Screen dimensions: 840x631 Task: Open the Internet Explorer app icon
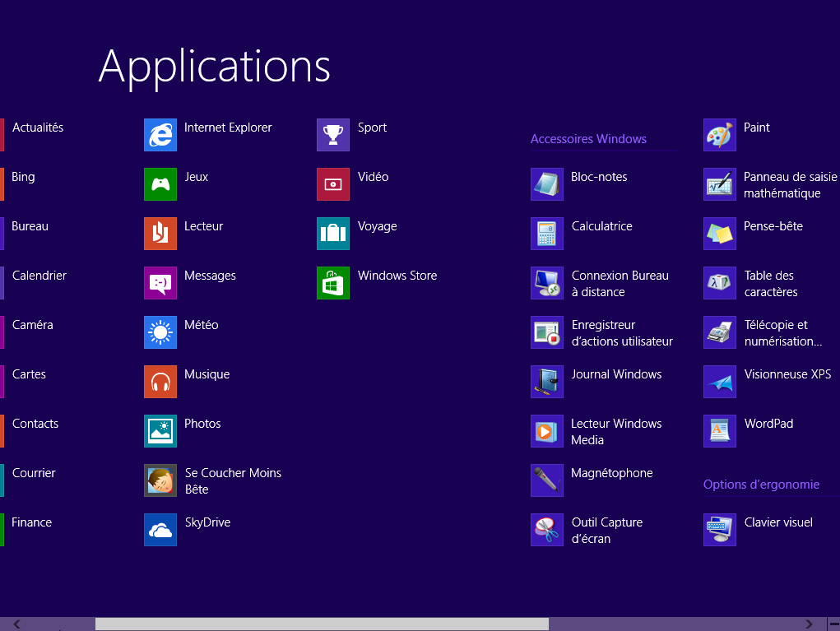click(x=160, y=135)
